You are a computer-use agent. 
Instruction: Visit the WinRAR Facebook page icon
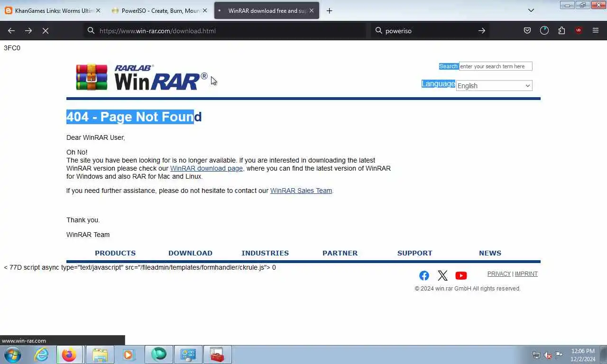coord(424,275)
